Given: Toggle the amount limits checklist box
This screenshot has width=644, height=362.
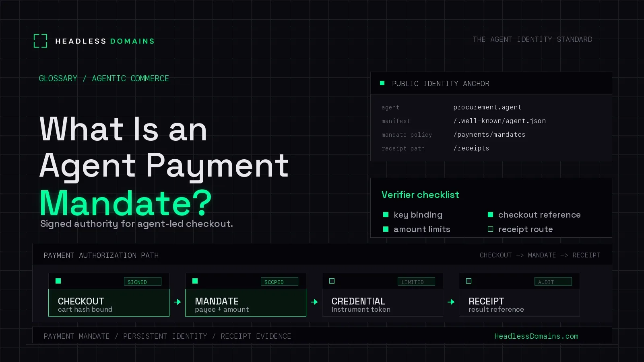Looking at the screenshot, I should point(386,229).
